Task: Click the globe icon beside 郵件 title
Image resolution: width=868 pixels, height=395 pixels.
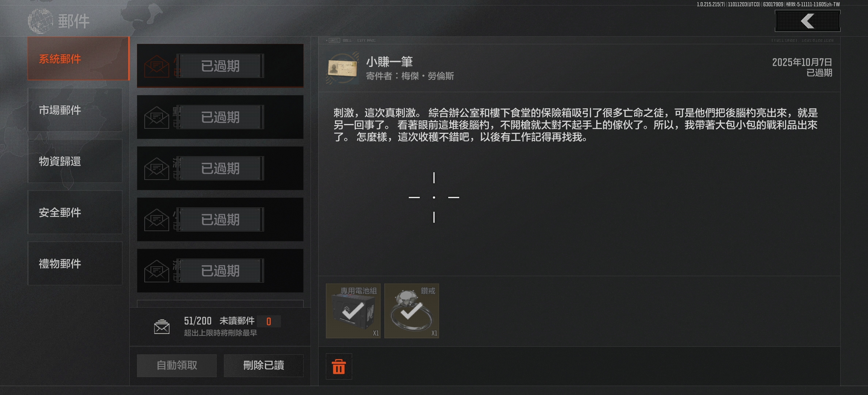Action: click(x=40, y=21)
